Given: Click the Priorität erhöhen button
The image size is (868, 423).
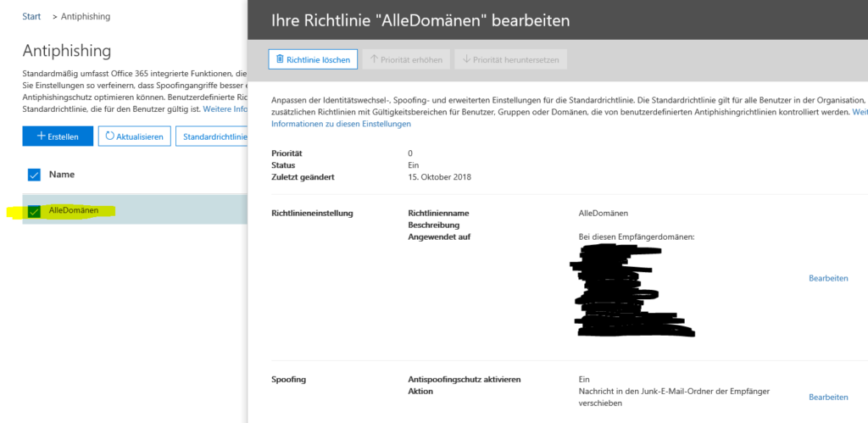Looking at the screenshot, I should [x=406, y=59].
